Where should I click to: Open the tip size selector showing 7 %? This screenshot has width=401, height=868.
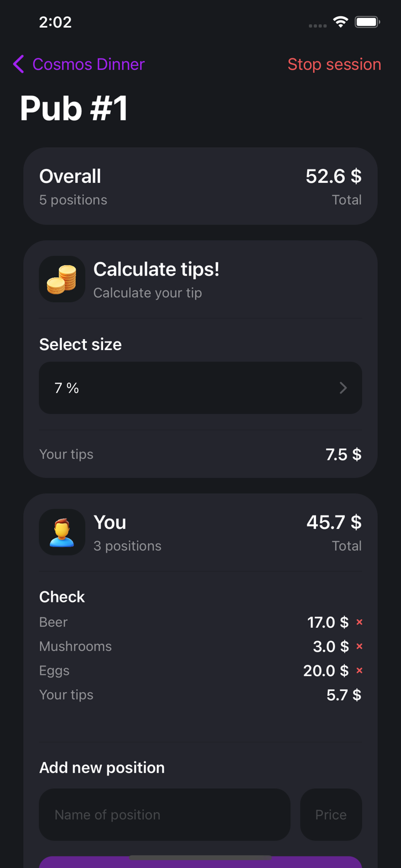click(x=200, y=388)
